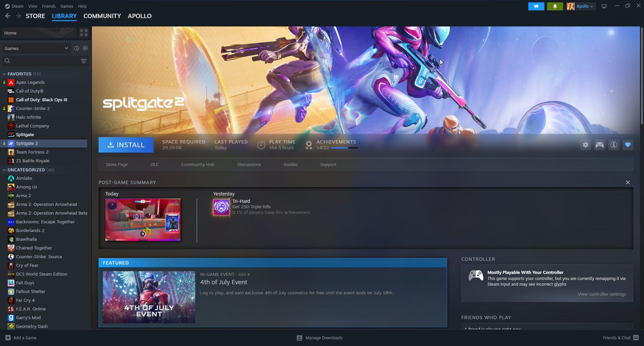The height and width of the screenshot is (346, 644).
Task: Close the post-game summary panel
Action: tap(628, 182)
